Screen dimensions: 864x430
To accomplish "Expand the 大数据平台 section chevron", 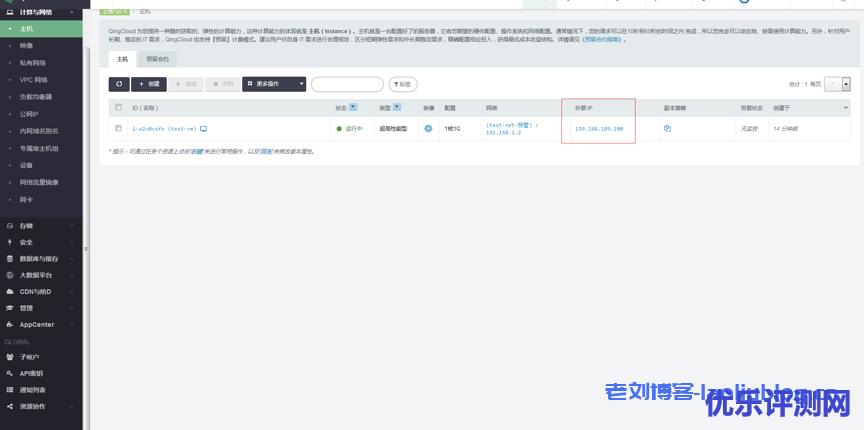I will pyautogui.click(x=72, y=275).
